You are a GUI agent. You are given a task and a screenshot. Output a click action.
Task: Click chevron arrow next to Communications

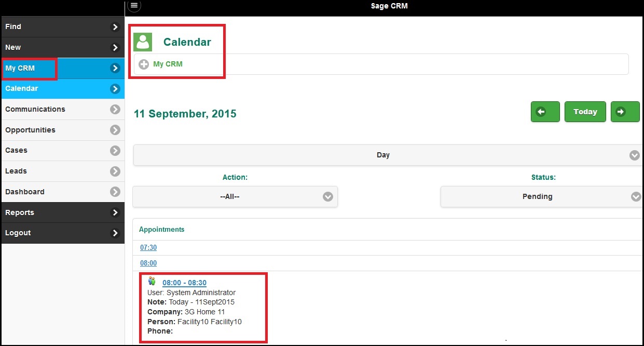pos(115,110)
